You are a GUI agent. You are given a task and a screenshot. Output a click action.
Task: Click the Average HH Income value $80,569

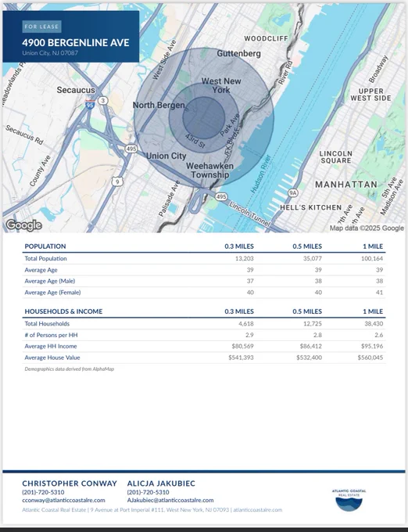click(242, 346)
